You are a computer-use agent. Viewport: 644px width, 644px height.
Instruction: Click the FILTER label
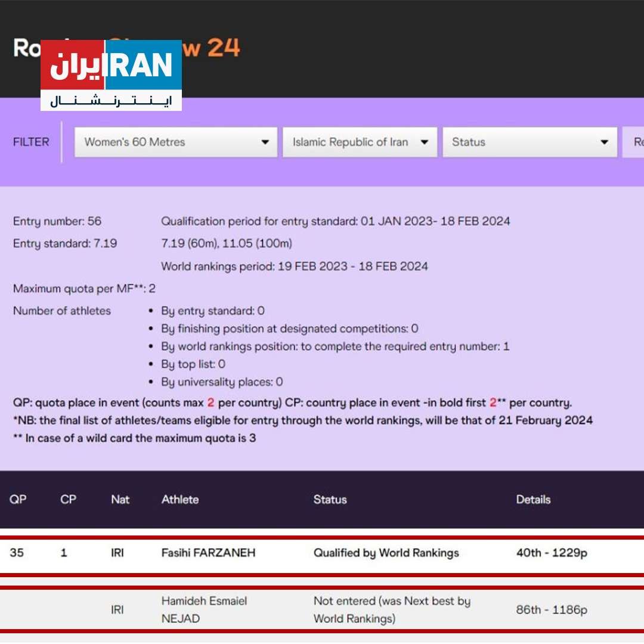[x=30, y=142]
